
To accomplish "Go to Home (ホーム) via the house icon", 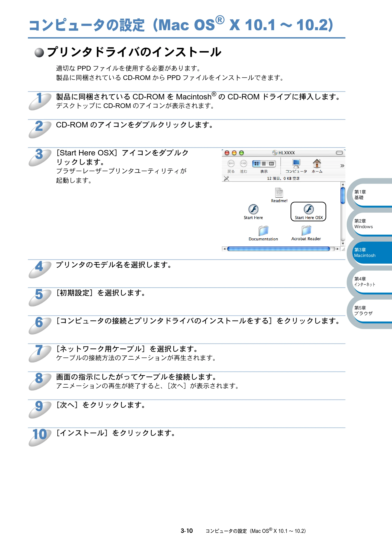I will pyautogui.click(x=317, y=164).
